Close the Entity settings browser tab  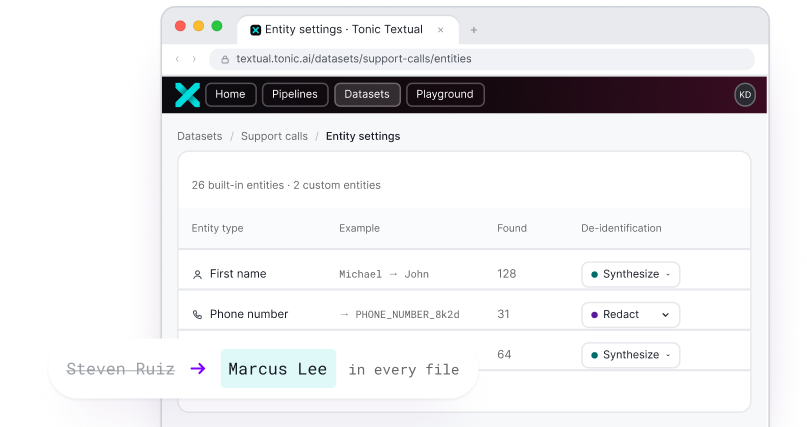pyautogui.click(x=441, y=30)
